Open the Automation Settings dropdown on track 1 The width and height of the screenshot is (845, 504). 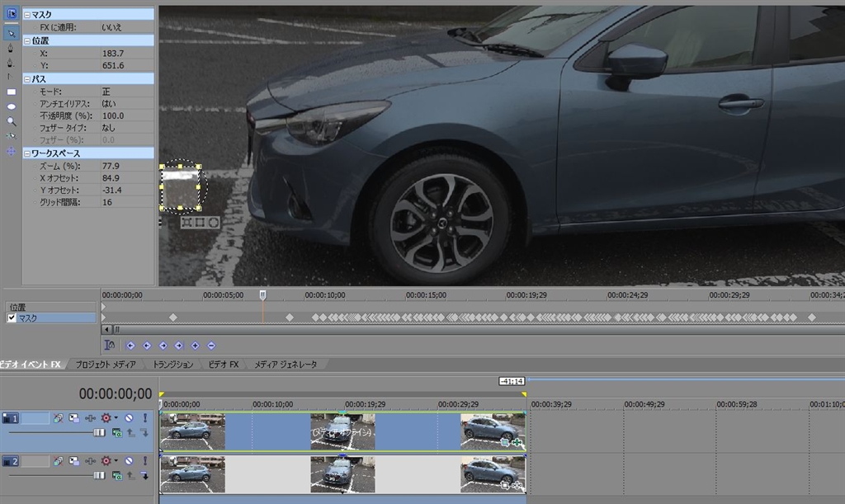tap(106, 418)
